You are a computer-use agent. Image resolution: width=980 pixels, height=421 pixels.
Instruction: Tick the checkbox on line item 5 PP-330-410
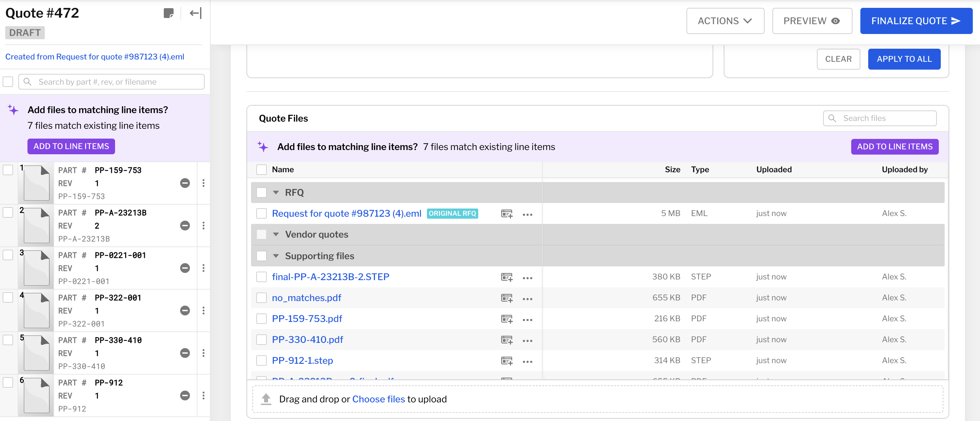click(8, 340)
